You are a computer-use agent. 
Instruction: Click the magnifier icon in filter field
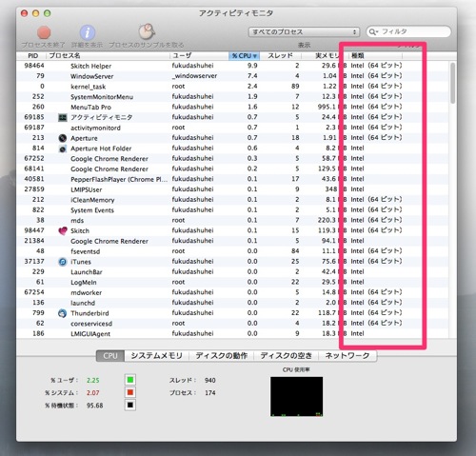click(372, 31)
